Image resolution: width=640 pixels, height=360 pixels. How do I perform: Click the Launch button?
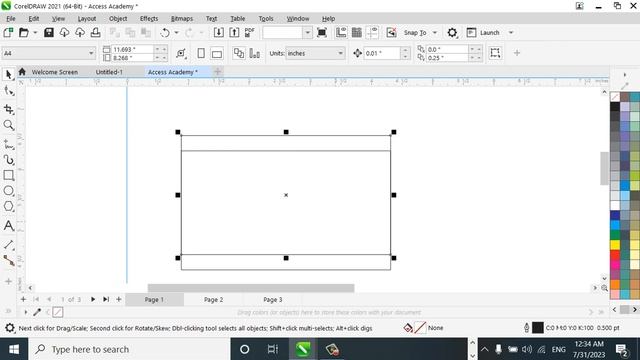tap(484, 33)
